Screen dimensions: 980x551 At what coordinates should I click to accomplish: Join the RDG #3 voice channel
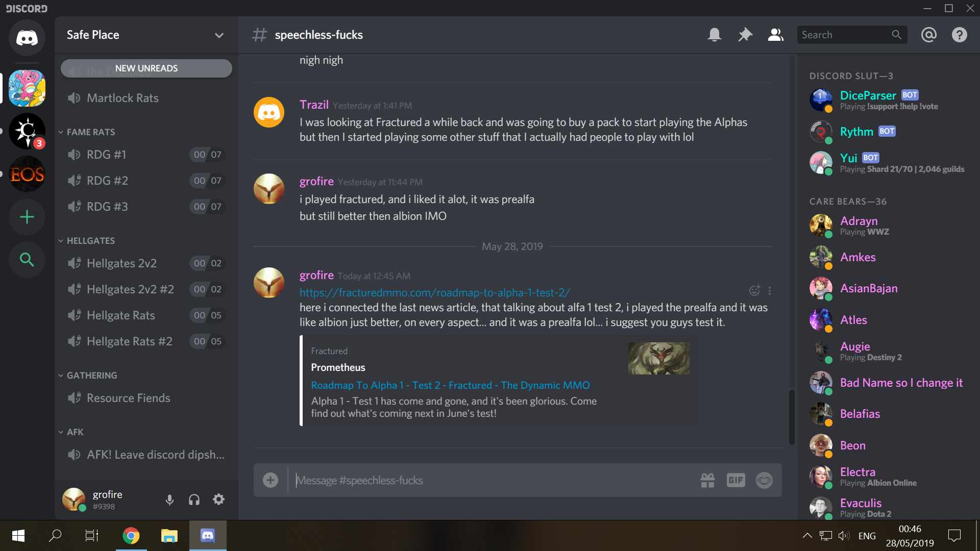tap(146, 207)
